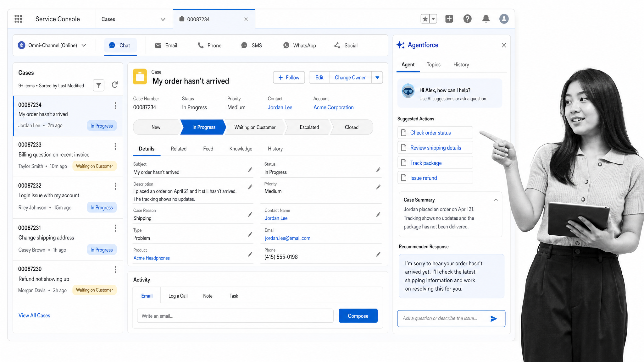Click the Compose button

(358, 316)
